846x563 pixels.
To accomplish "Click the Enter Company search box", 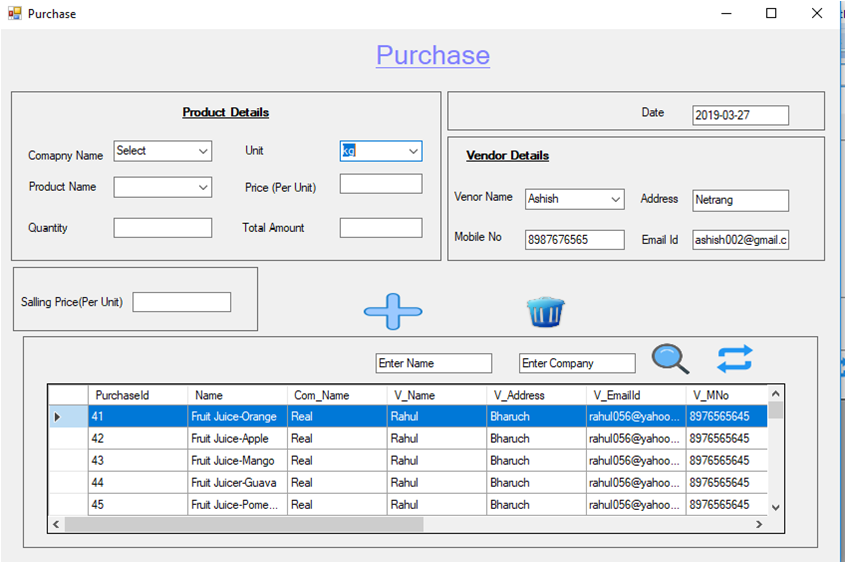I will click(x=577, y=363).
